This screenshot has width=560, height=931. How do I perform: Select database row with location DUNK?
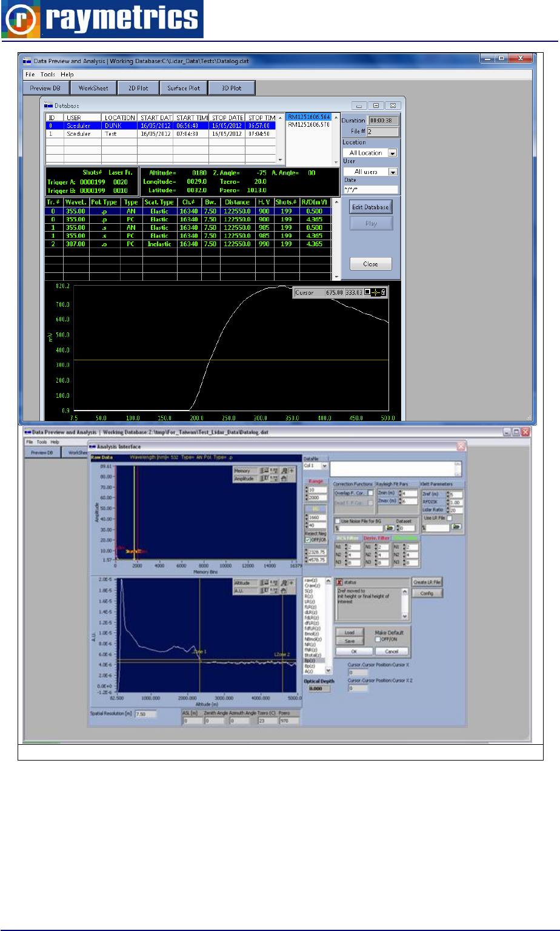tap(161, 126)
